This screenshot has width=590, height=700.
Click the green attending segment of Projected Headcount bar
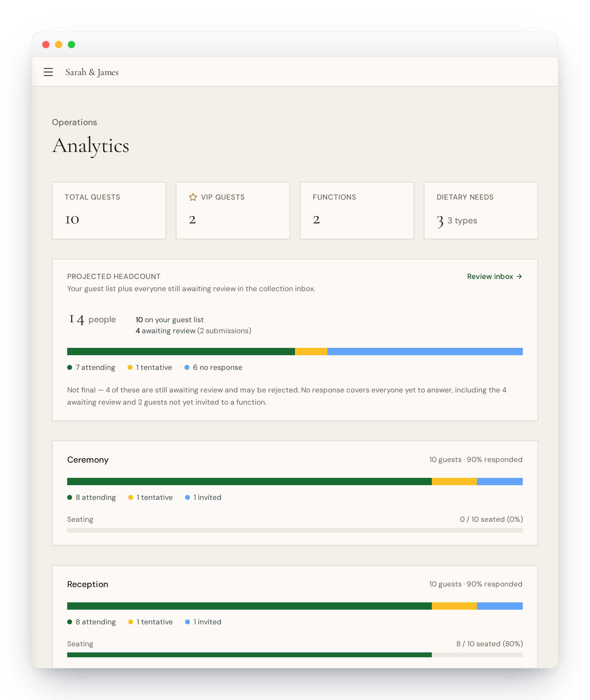pos(181,352)
